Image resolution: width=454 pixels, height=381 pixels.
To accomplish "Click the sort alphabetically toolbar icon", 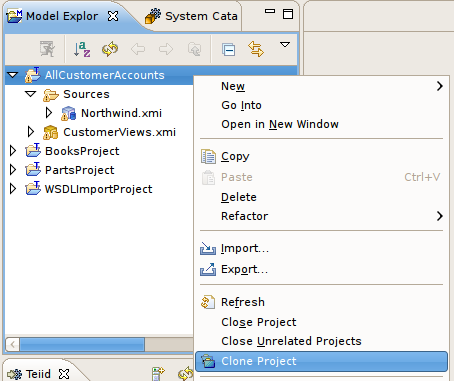I will click(x=82, y=49).
